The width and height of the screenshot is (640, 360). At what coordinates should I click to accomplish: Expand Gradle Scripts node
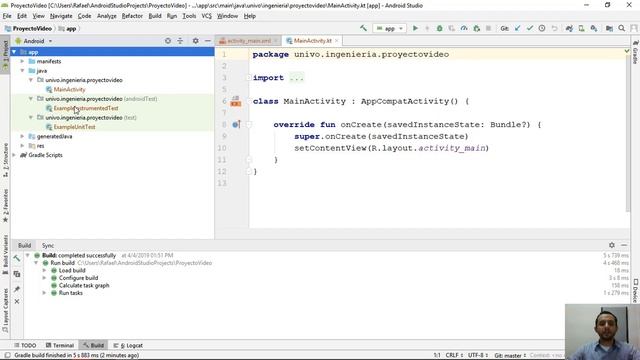pyautogui.click(x=14, y=155)
